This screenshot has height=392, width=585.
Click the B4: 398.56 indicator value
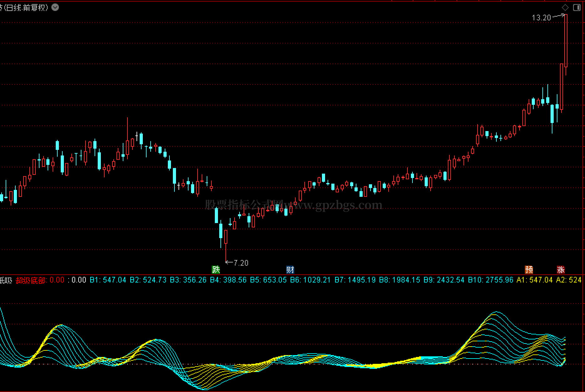point(228,280)
